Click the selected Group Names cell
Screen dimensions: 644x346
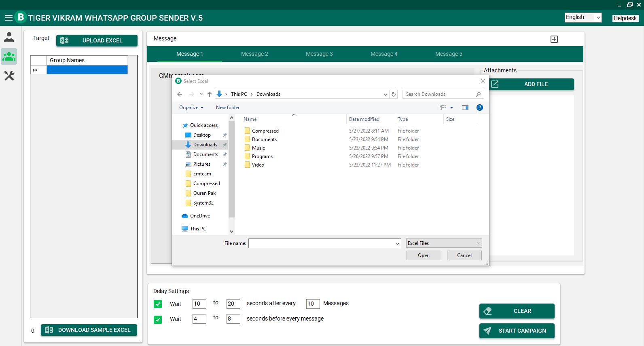coord(87,70)
